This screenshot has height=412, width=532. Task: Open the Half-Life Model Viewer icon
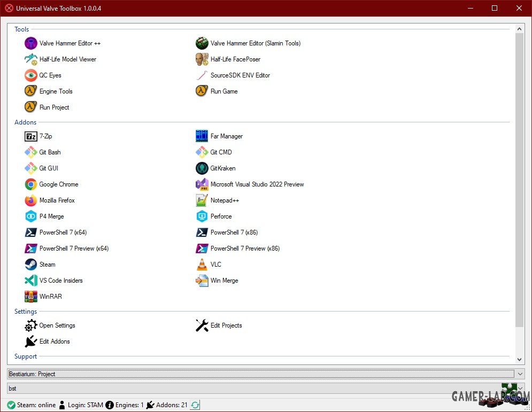[x=30, y=59]
